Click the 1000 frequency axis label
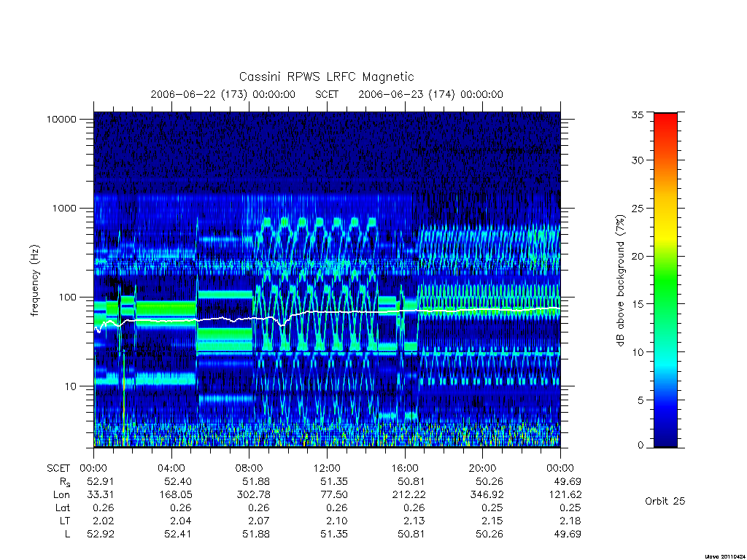The width and height of the screenshot is (747, 560). coord(64,208)
